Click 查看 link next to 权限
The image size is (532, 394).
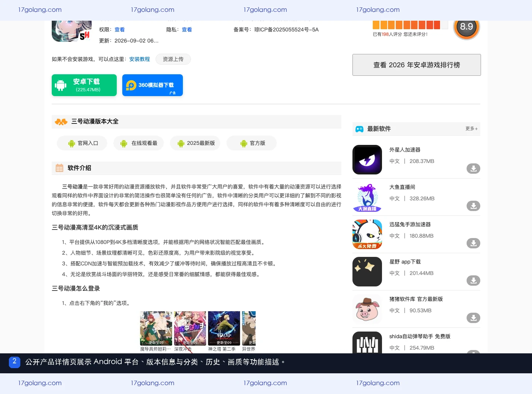click(120, 30)
